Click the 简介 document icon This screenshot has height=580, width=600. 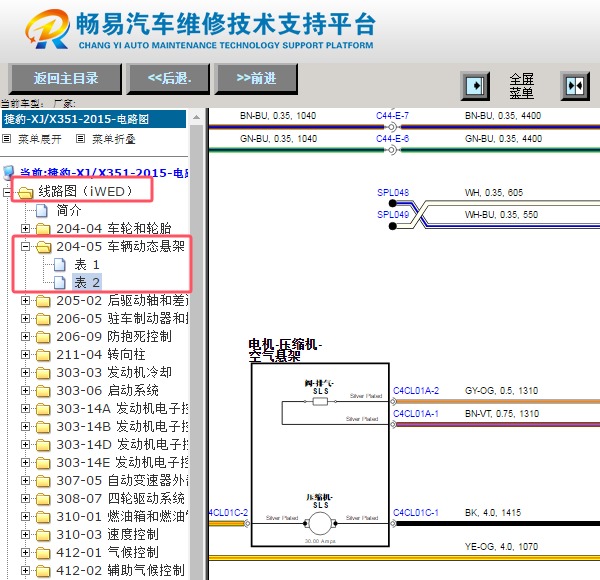coord(42,210)
